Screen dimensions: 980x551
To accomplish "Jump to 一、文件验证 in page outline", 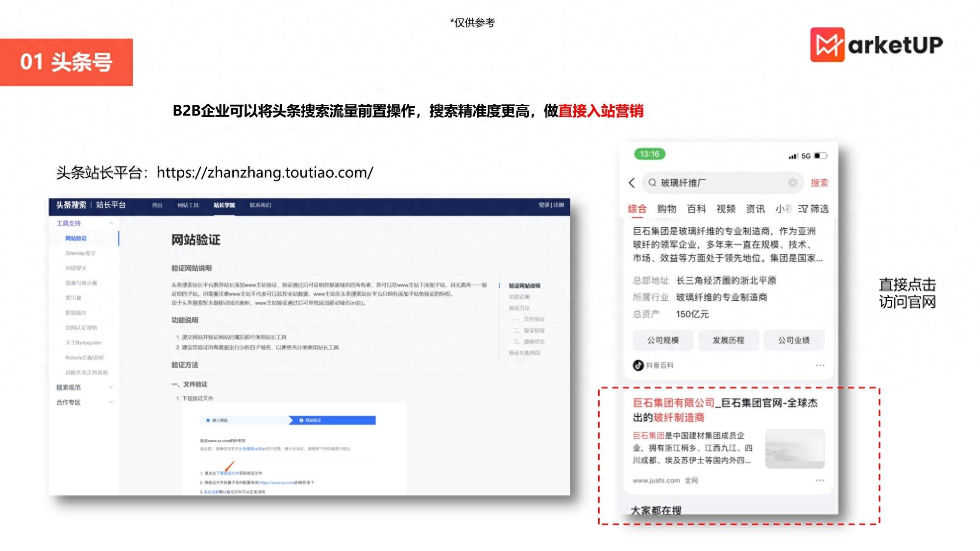I will [529, 319].
